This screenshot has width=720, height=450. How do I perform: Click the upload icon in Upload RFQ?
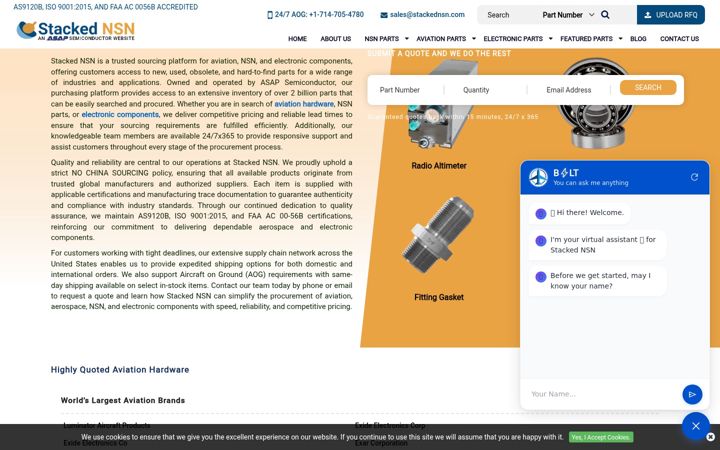click(647, 15)
